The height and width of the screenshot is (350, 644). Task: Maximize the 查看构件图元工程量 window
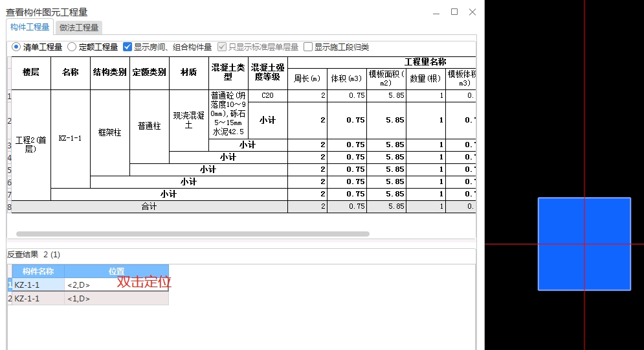454,12
